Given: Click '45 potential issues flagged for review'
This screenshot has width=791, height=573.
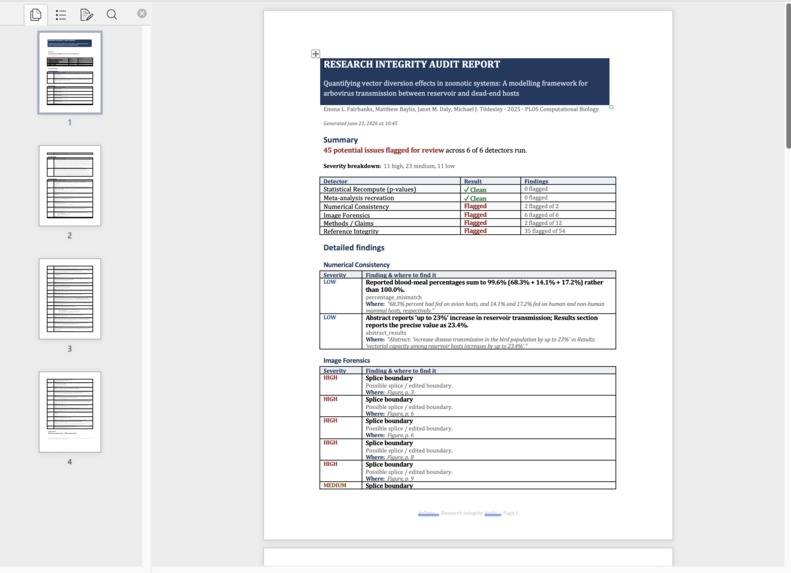Looking at the screenshot, I should click(x=383, y=150).
